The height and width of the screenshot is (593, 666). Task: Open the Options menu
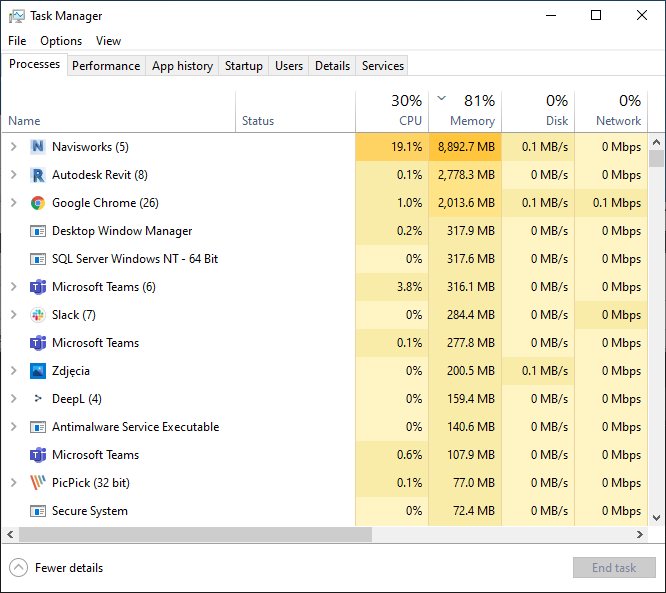(61, 41)
